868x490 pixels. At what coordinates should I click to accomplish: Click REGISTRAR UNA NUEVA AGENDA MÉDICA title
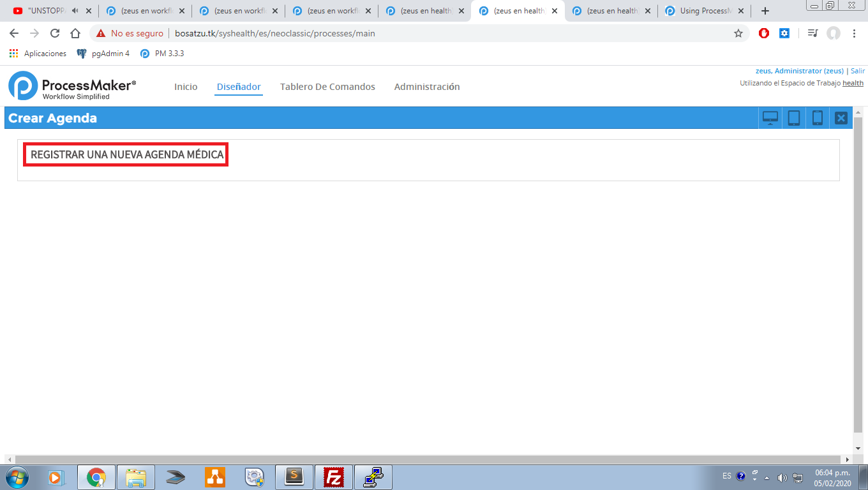click(127, 155)
